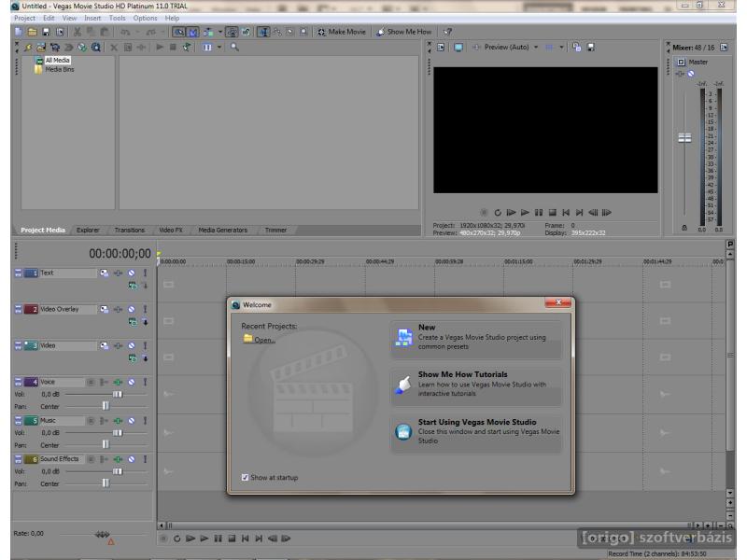Switch to the Trimmer tab

click(x=275, y=230)
